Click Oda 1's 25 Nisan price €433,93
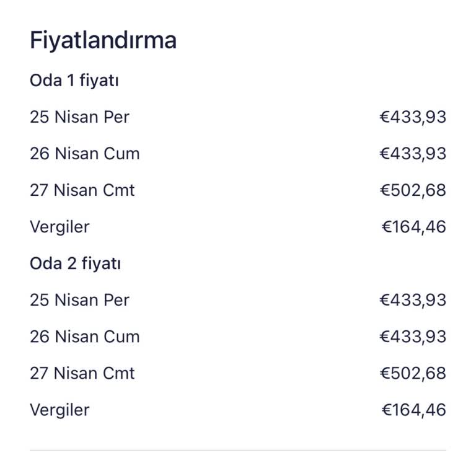 point(413,117)
